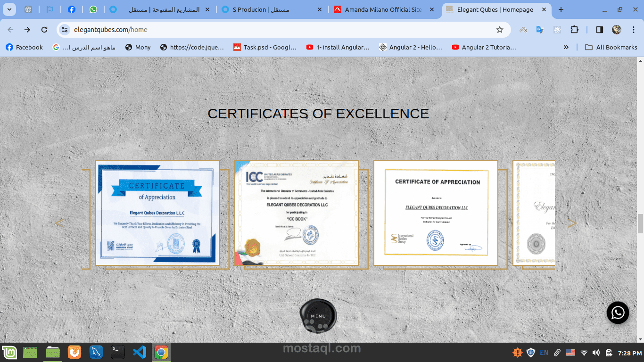Expand the hidden bookmarks chevron
The image size is (644, 362).
tap(566, 47)
